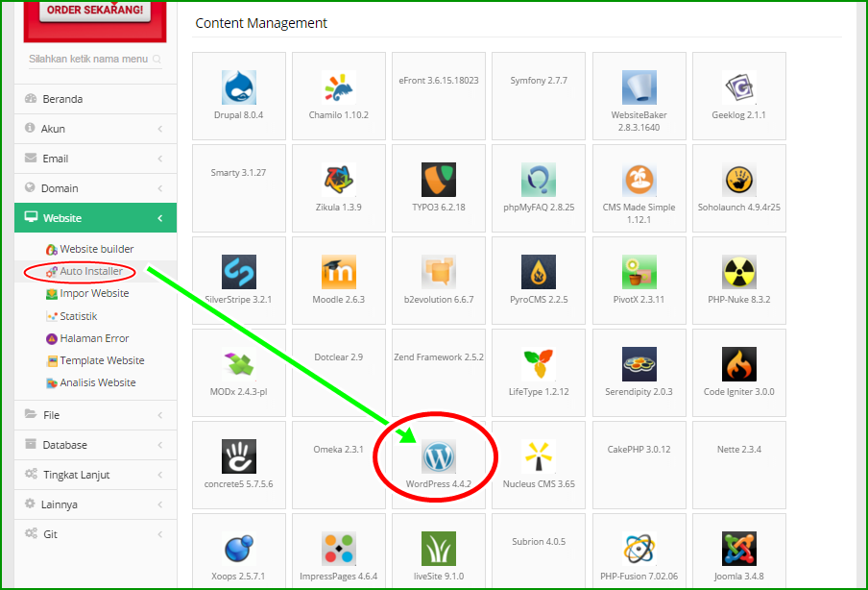Image resolution: width=868 pixels, height=590 pixels.
Task: Click the ORDER SEKARANG! button
Action: coord(95,10)
